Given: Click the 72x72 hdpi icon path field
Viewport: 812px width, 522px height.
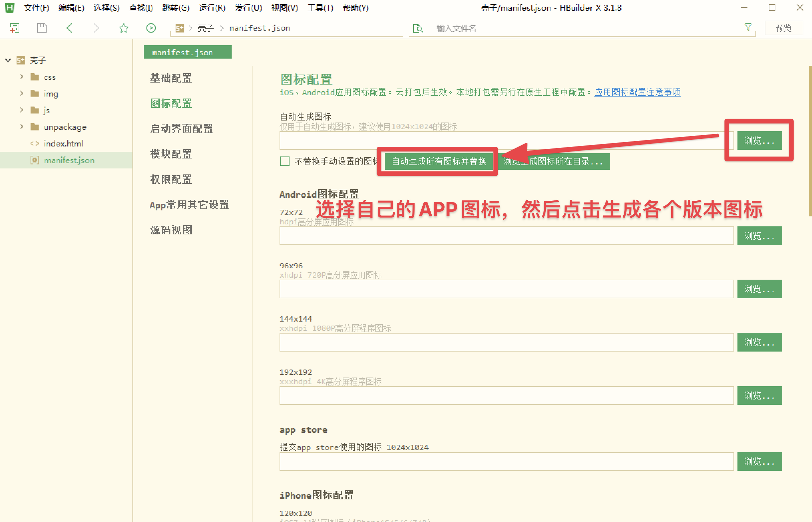Looking at the screenshot, I should (506, 236).
